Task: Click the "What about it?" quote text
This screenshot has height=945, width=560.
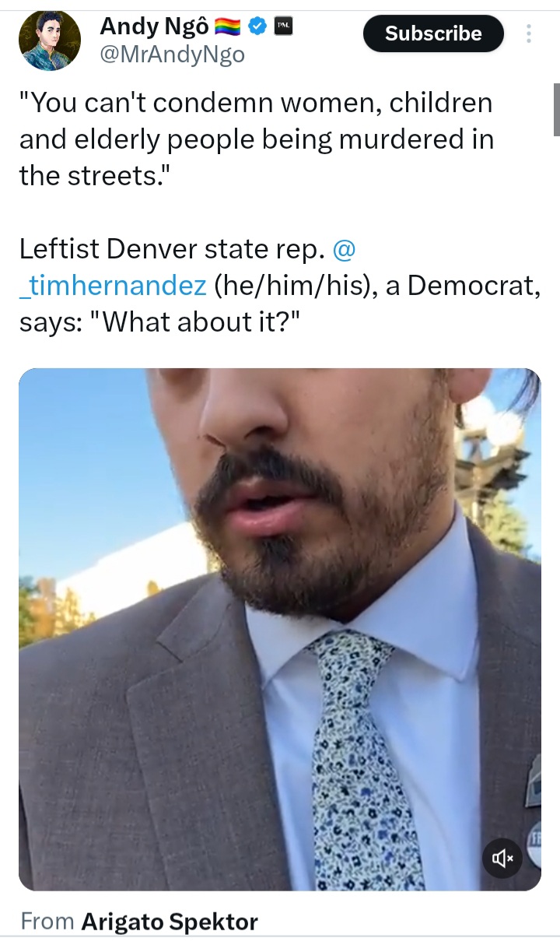Action: pos(195,321)
